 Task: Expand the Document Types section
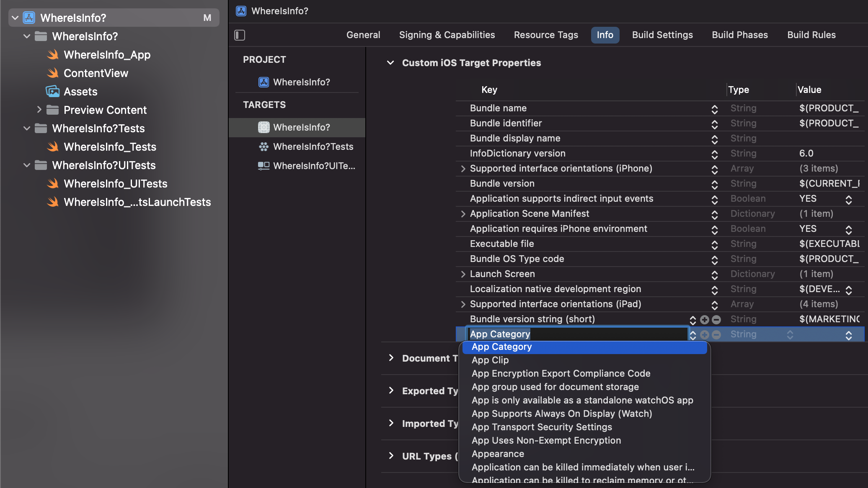(x=391, y=358)
